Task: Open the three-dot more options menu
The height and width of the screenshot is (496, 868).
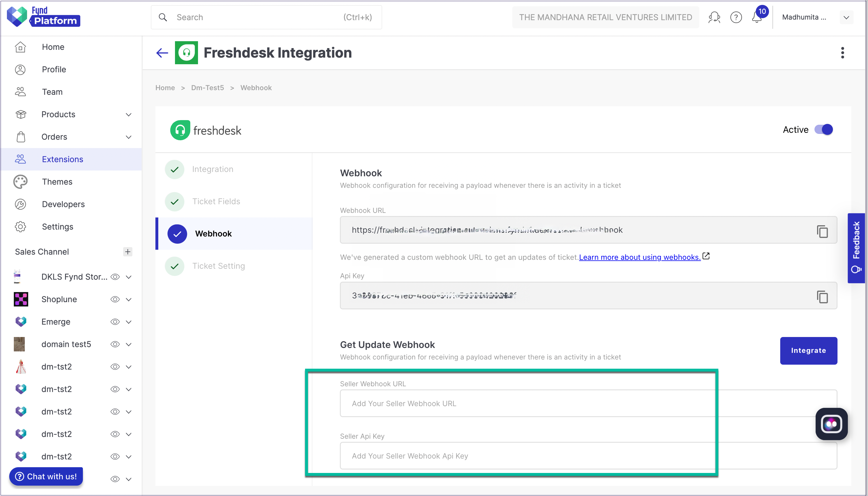Action: click(842, 53)
